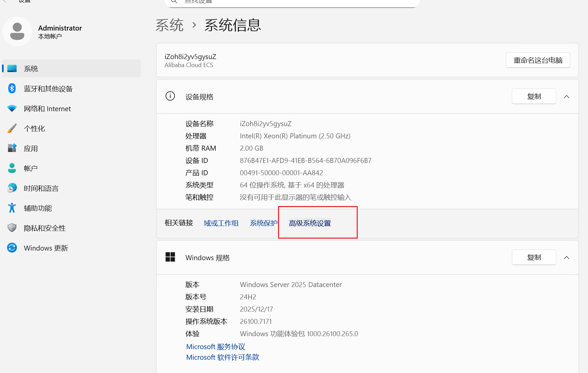This screenshot has height=373, width=588.
Task: Open 应用 settings
Action: tap(71, 148)
